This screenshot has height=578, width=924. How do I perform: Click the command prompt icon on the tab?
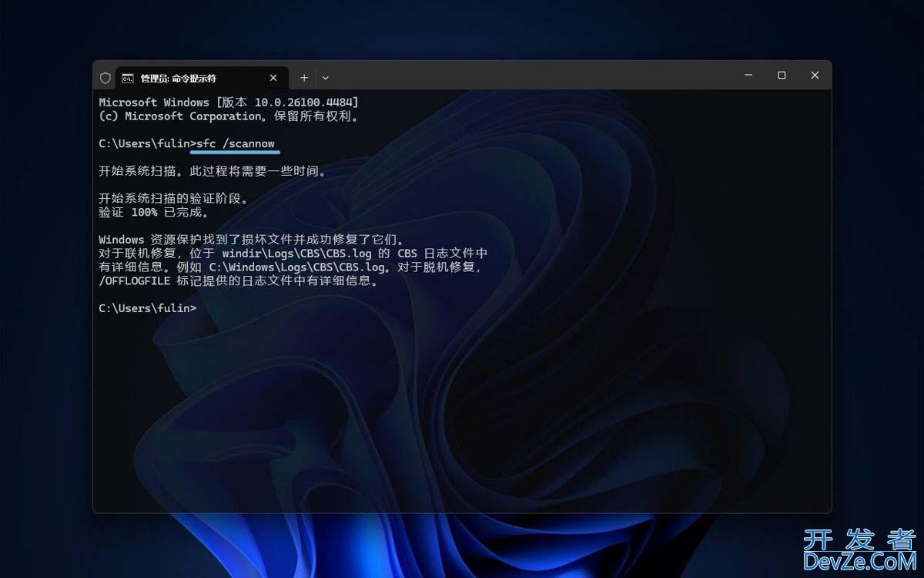pyautogui.click(x=128, y=78)
